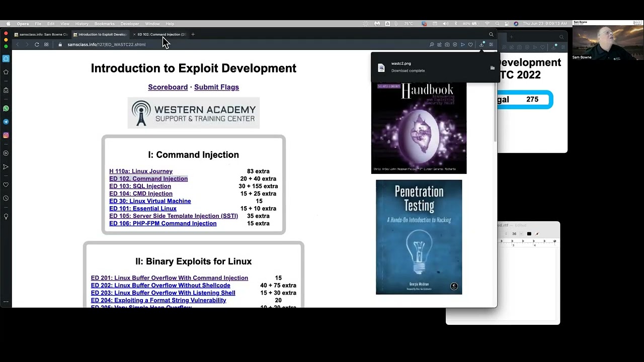Click the search tabs magnifier icon
The width and height of the screenshot is (644, 362).
(491, 34)
